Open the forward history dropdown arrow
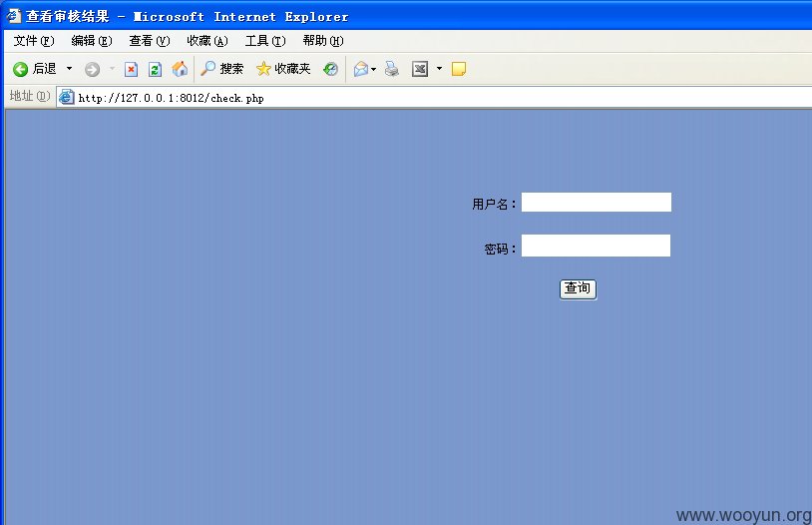 click(112, 69)
